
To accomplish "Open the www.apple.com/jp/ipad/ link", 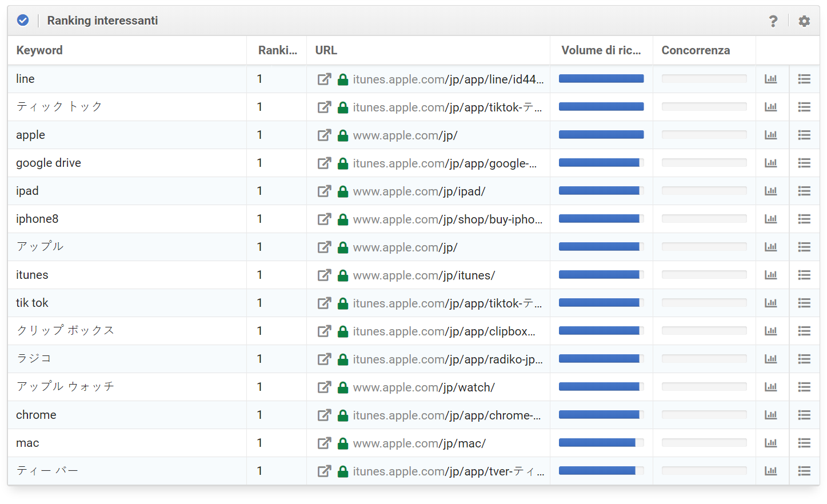I will (x=419, y=191).
